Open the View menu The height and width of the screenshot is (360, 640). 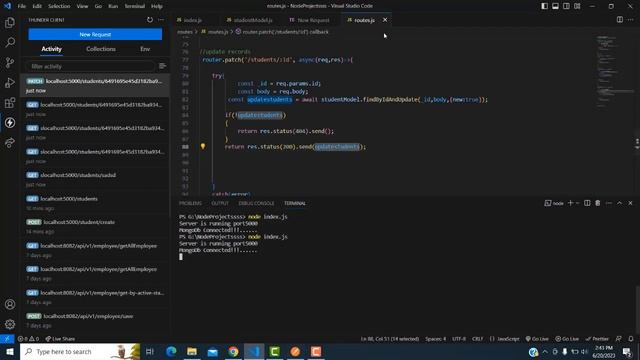coord(82,6)
